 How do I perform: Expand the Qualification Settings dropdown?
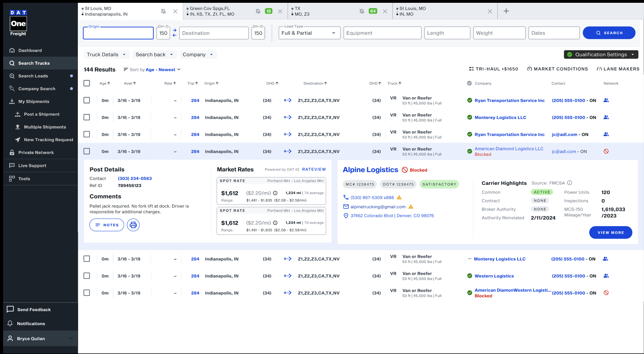pyautogui.click(x=601, y=55)
